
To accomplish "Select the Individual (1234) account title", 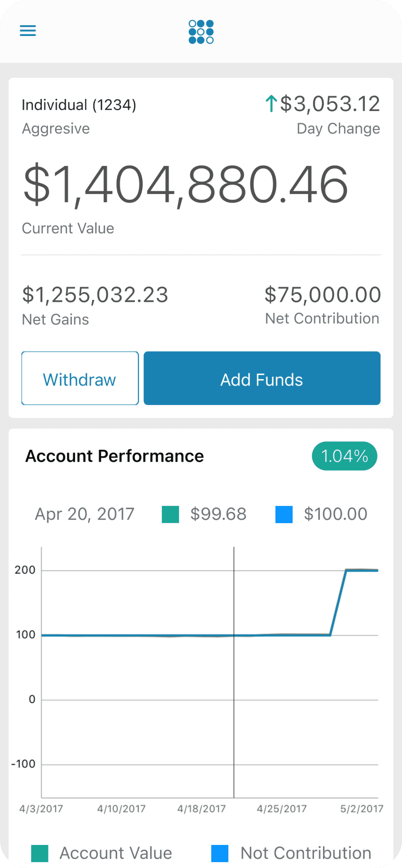I will (x=79, y=105).
